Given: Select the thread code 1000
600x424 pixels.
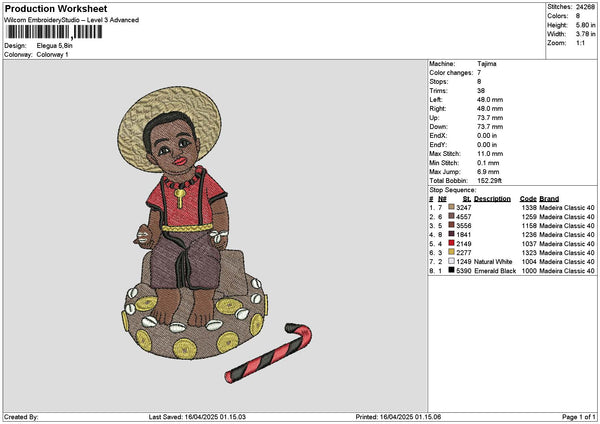Looking at the screenshot, I should pyautogui.click(x=529, y=271).
